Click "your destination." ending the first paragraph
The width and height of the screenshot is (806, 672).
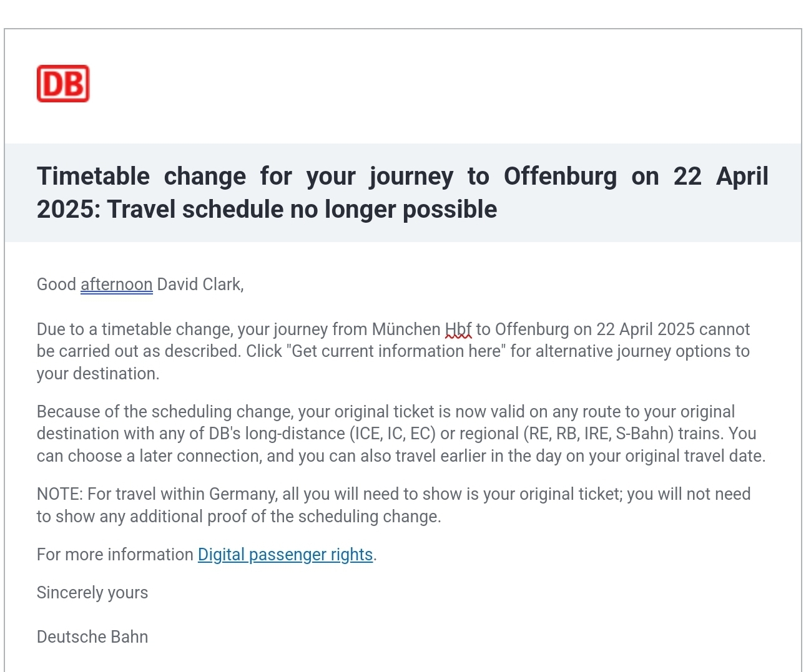point(98,374)
